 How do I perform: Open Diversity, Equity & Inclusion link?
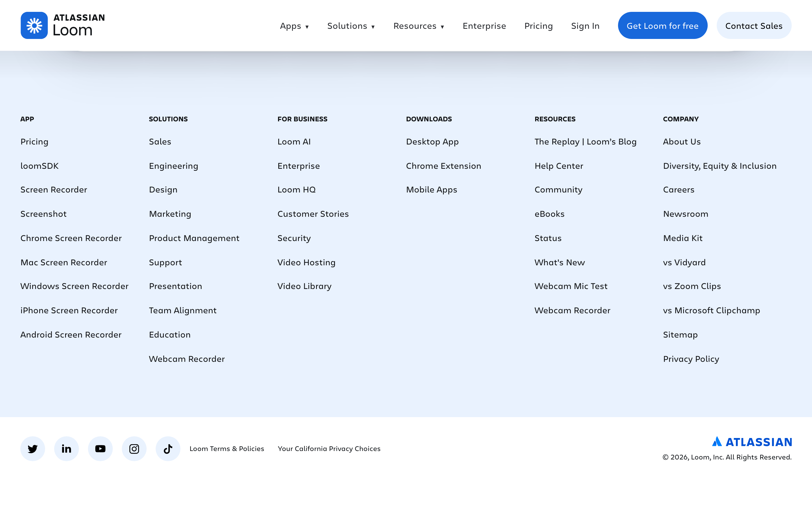[720, 166]
